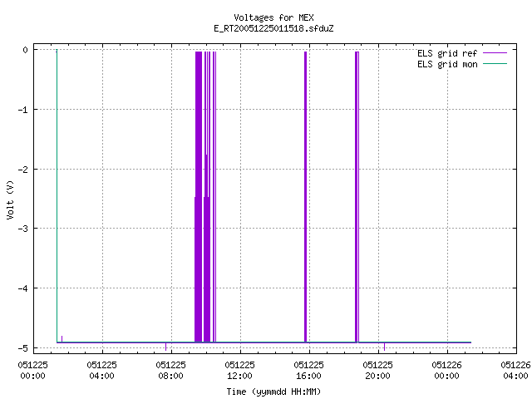Click the green vertical line near 01:20
Screen dimensions: 532x399
57,197
